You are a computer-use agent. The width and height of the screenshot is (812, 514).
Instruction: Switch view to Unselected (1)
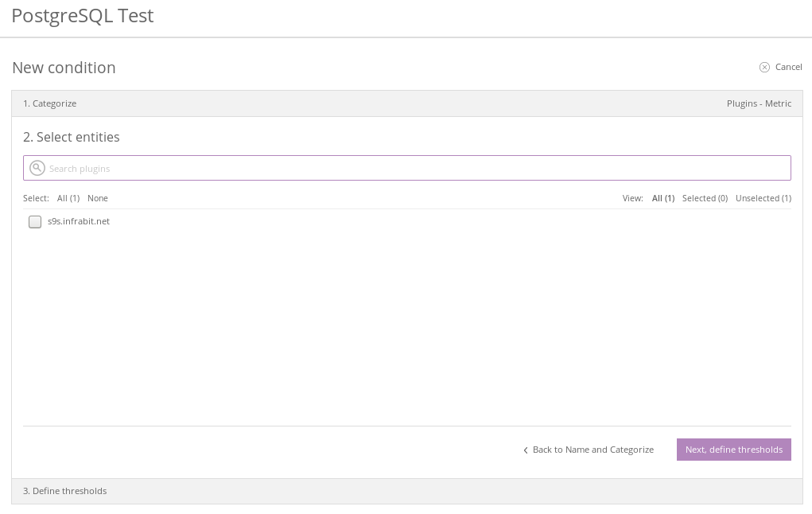[x=763, y=198]
